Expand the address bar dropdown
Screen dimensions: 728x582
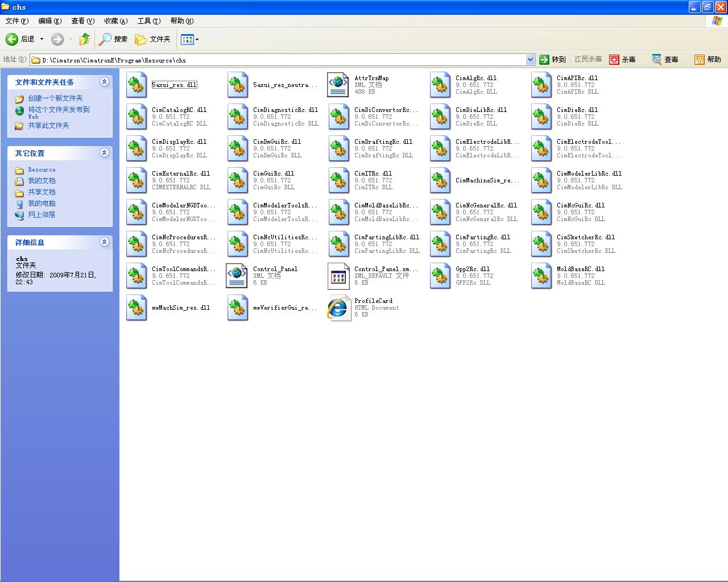(530, 60)
